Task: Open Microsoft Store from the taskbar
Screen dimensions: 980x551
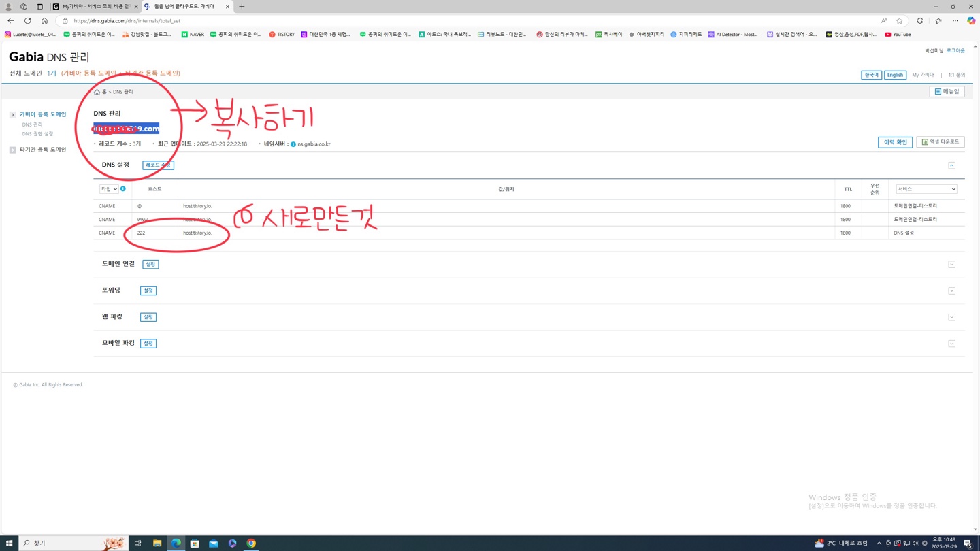Action: (195, 544)
